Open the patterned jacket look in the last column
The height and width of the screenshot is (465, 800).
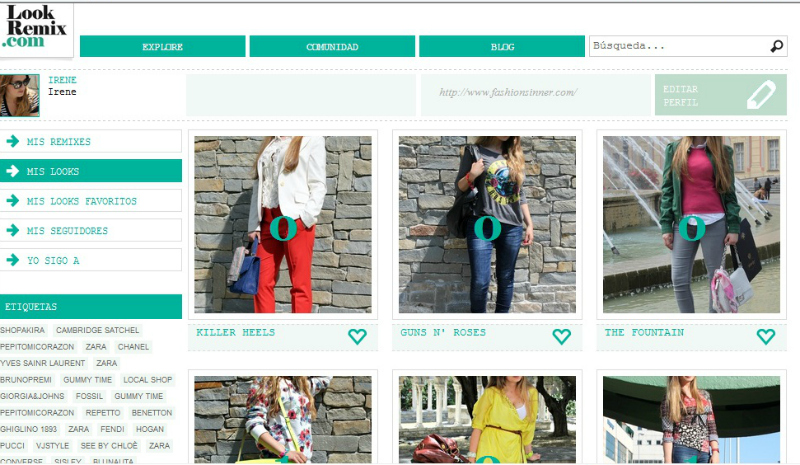pos(691,420)
